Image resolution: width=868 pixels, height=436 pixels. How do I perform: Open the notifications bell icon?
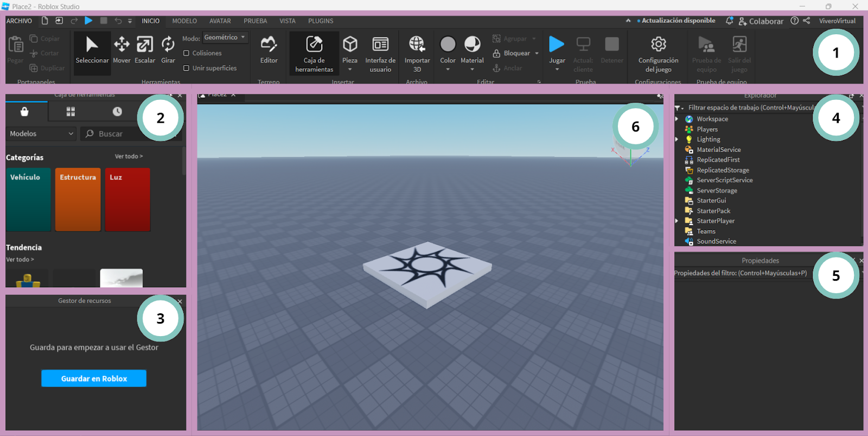[729, 21]
